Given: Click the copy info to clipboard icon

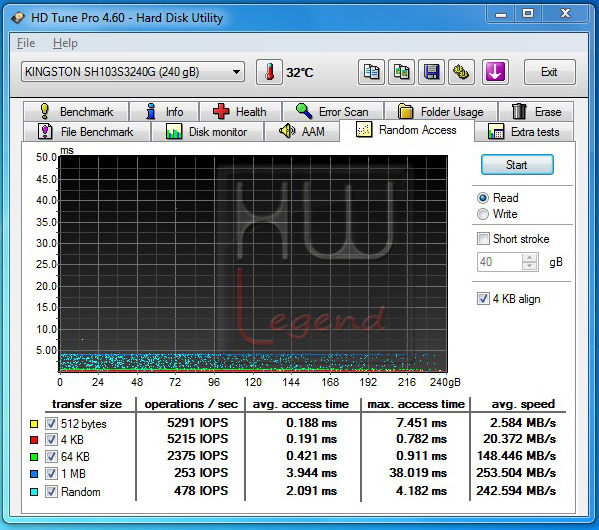Looking at the screenshot, I should [x=371, y=72].
